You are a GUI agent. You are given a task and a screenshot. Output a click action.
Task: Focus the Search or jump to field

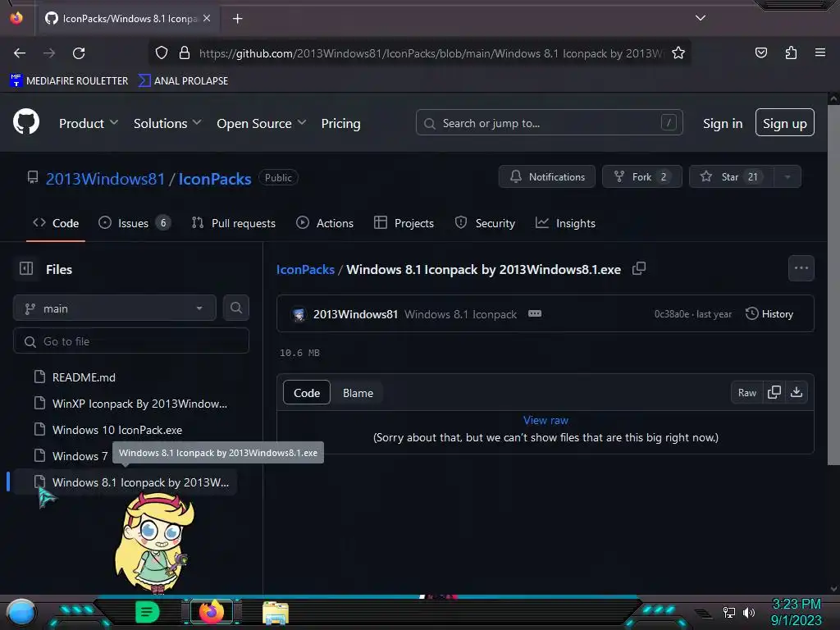pos(549,123)
